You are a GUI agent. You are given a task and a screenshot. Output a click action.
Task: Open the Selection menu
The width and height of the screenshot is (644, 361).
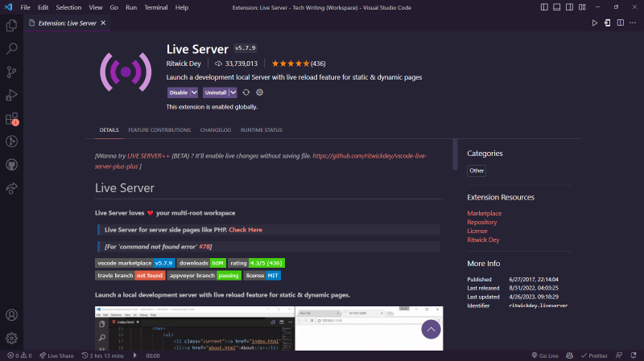(68, 7)
